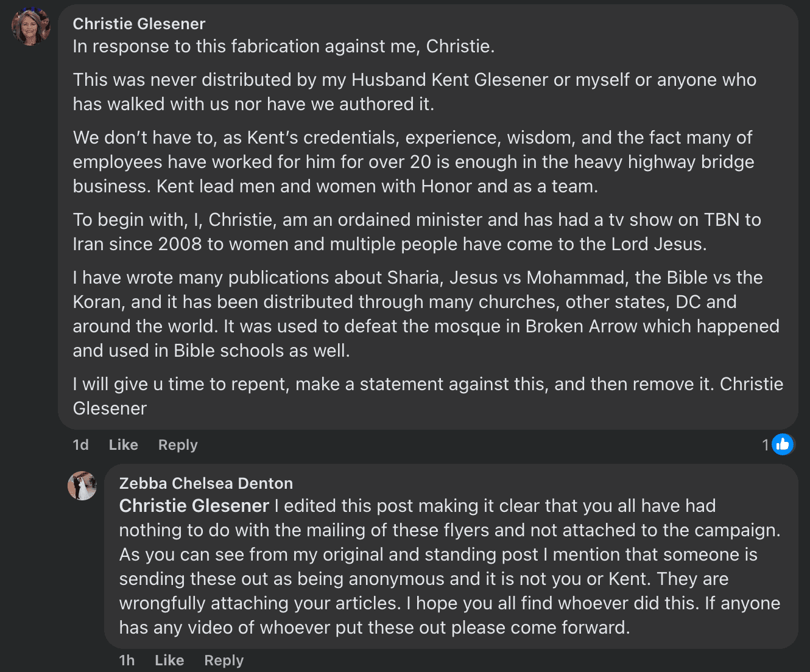The height and width of the screenshot is (672, 810).
Task: Click the 1h timestamp under Zebba's reply
Action: (x=127, y=660)
